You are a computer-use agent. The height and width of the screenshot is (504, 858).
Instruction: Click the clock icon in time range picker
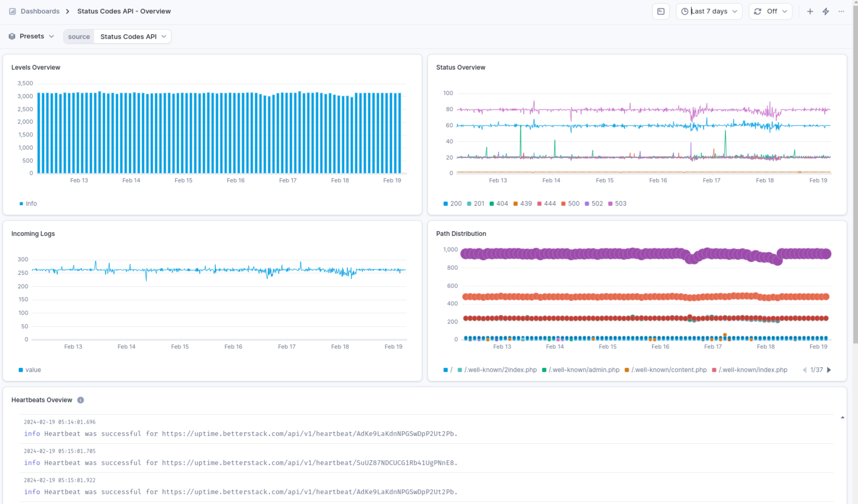684,12
